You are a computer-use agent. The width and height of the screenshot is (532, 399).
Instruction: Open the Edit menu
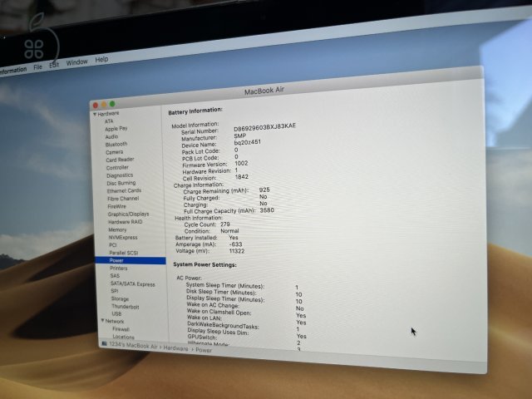(x=54, y=65)
